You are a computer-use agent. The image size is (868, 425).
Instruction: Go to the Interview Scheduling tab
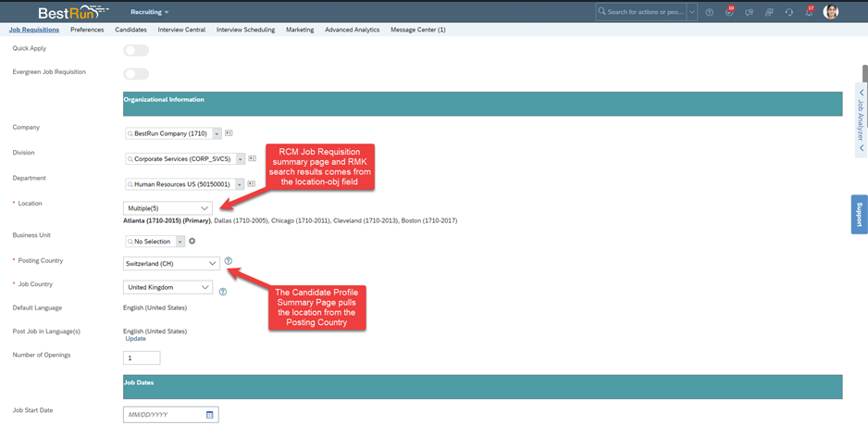pos(246,30)
